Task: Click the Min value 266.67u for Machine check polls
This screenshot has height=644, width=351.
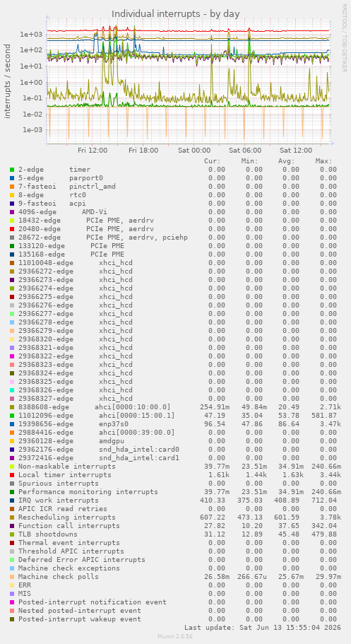Action: pyautogui.click(x=252, y=577)
